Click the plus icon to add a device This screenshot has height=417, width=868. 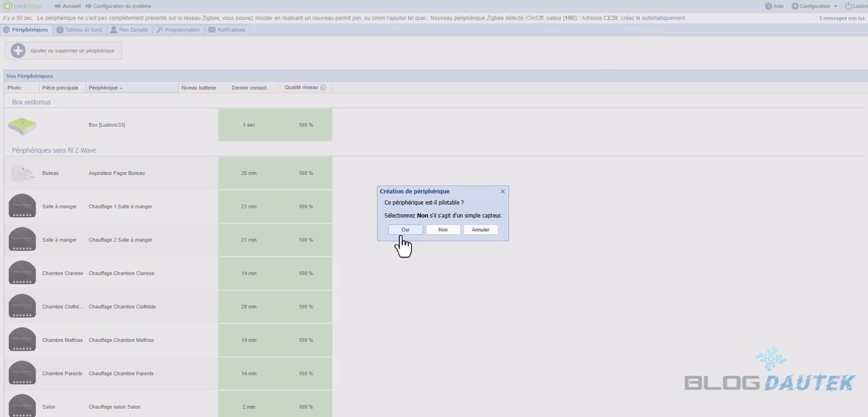pyautogui.click(x=18, y=51)
